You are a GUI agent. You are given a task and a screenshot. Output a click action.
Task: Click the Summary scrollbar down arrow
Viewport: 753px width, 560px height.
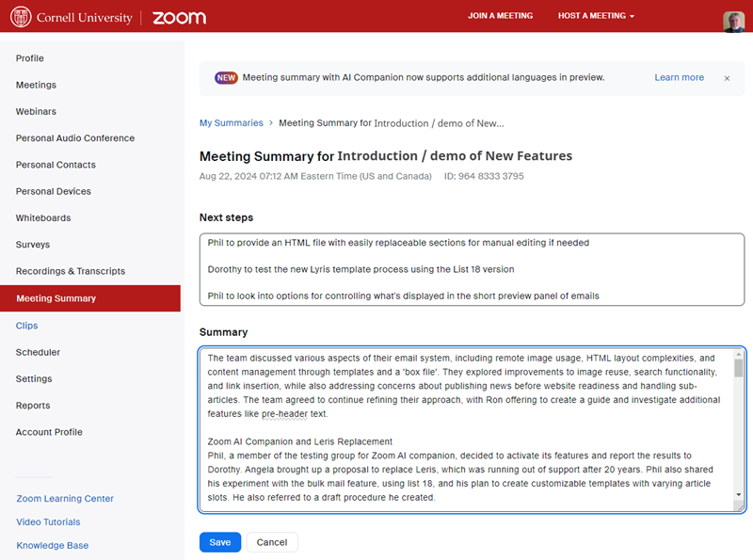[739, 495]
